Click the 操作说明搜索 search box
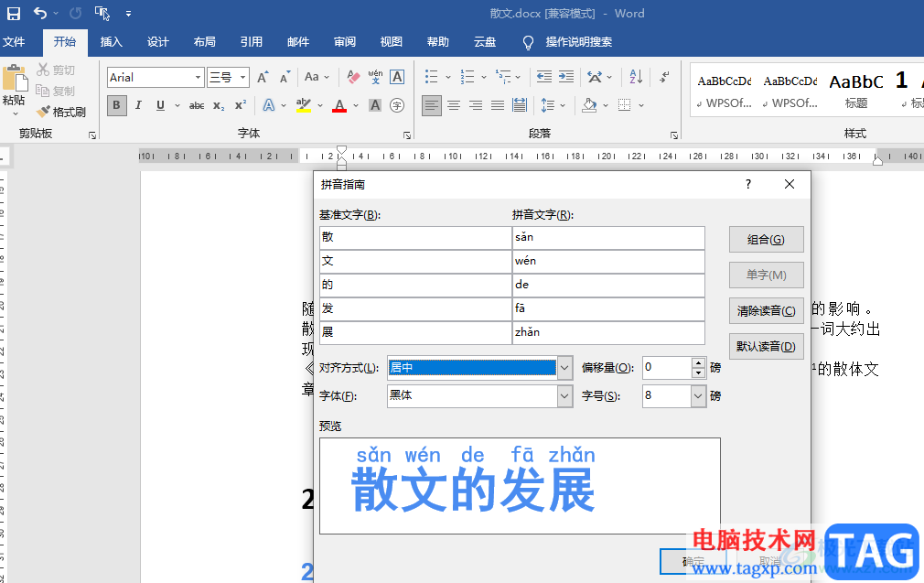The width and height of the screenshot is (924, 583). pyautogui.click(x=579, y=42)
